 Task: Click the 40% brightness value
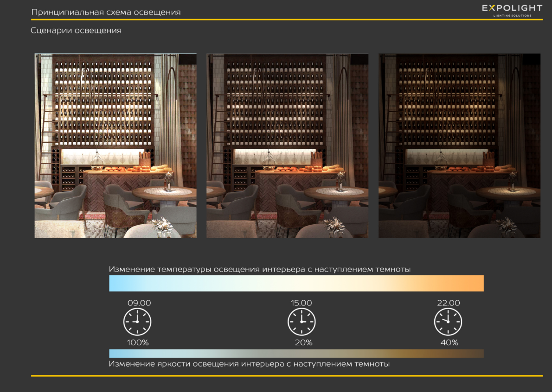(449, 343)
